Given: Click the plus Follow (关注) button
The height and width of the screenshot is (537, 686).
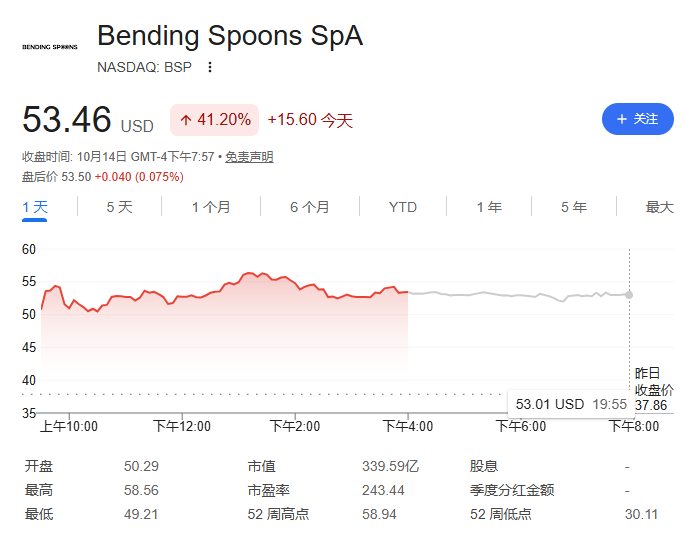Looking at the screenshot, I should pos(637,119).
